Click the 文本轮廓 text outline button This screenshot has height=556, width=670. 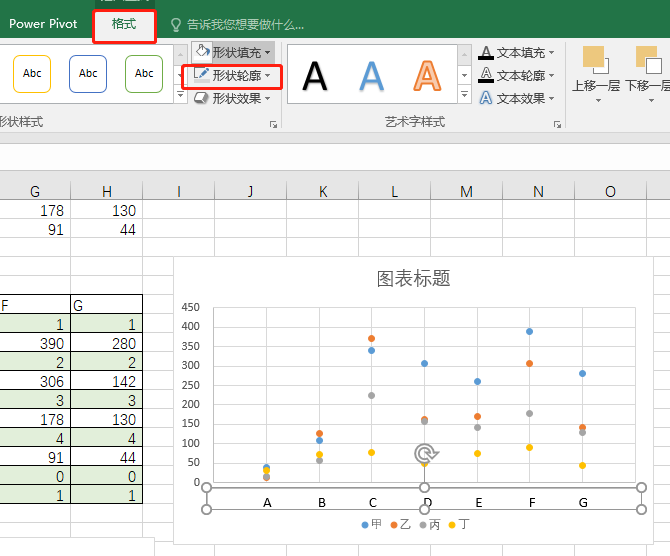click(x=514, y=75)
